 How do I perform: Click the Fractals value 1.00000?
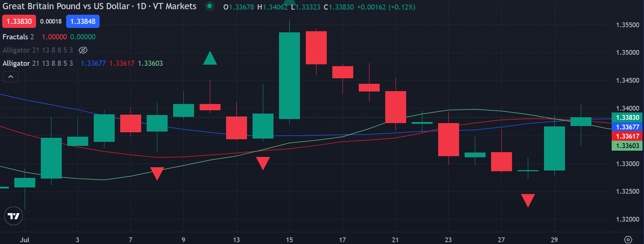[54, 37]
